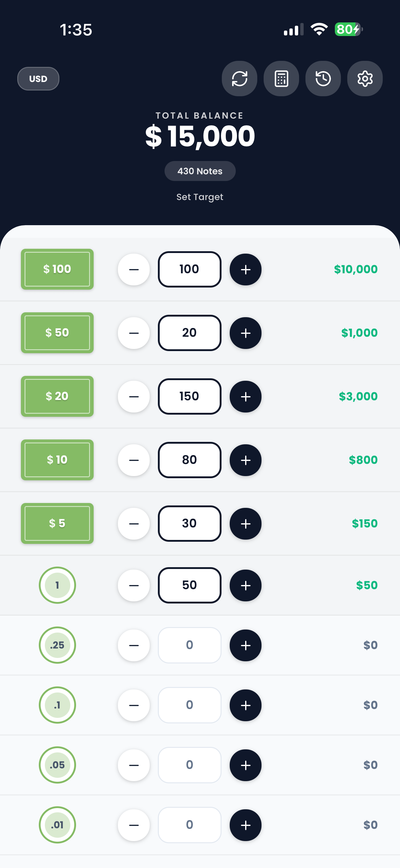This screenshot has height=868, width=400.
Task: Increase the $100 note count
Action: click(245, 269)
